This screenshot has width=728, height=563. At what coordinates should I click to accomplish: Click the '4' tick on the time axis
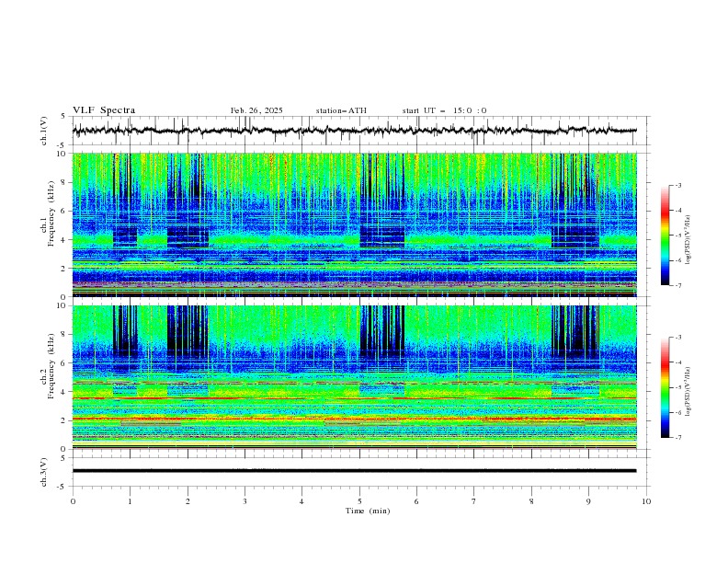(301, 501)
